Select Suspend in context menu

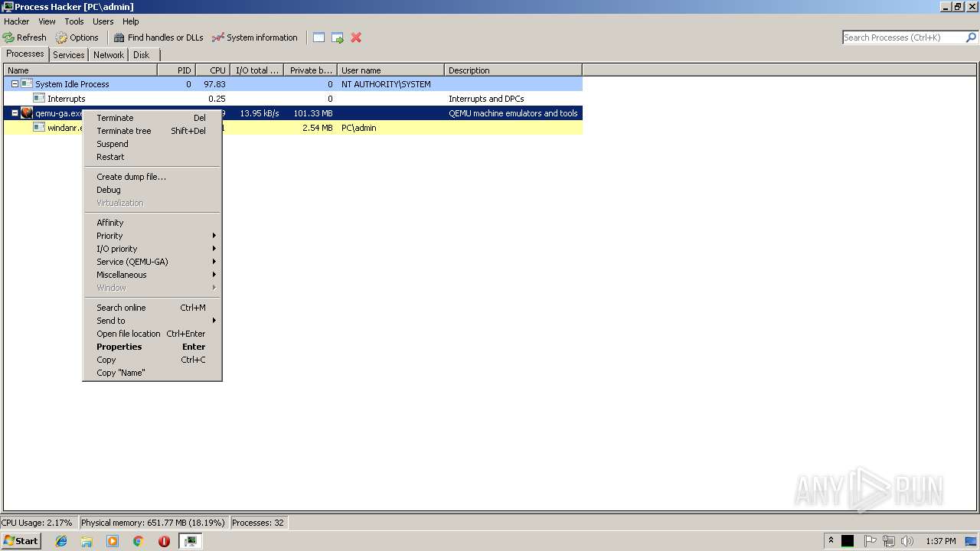[x=152, y=144]
